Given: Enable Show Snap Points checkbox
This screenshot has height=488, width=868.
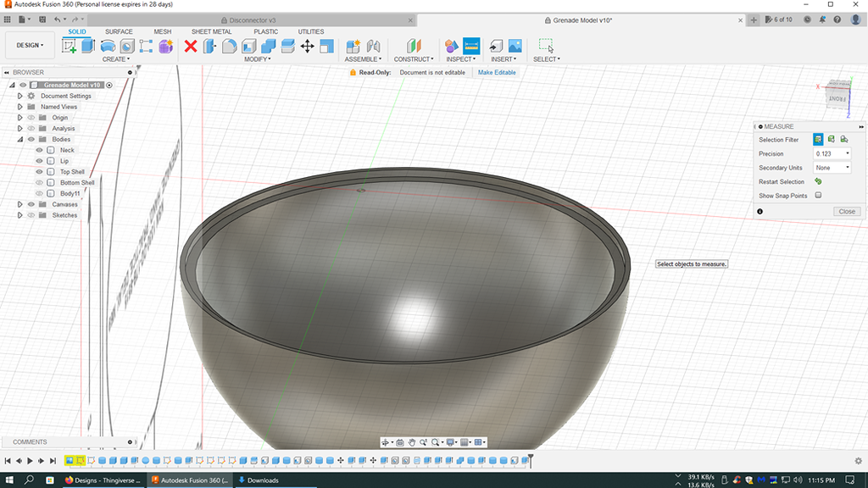Looking at the screenshot, I should [818, 196].
